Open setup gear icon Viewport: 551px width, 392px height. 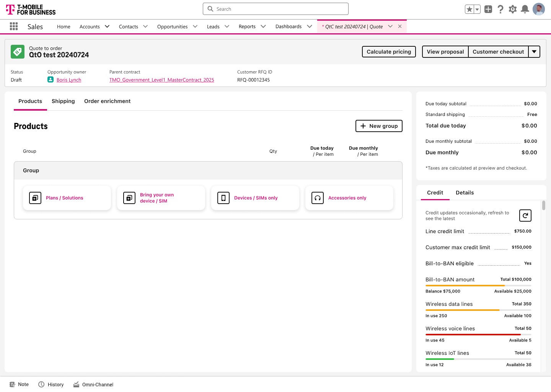click(x=513, y=9)
